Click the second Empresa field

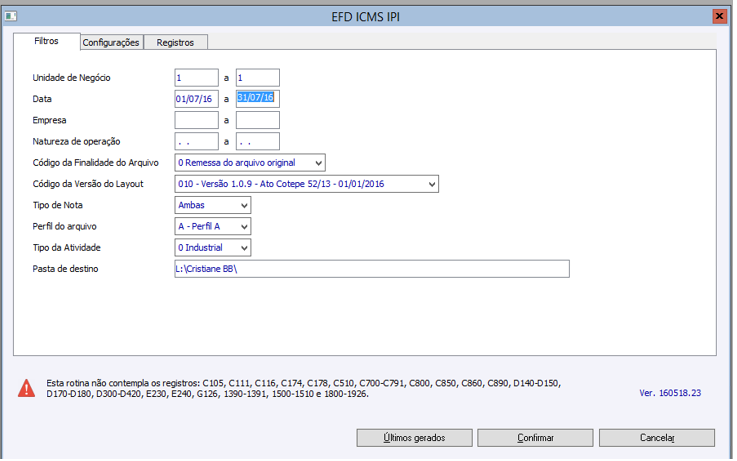(258, 120)
